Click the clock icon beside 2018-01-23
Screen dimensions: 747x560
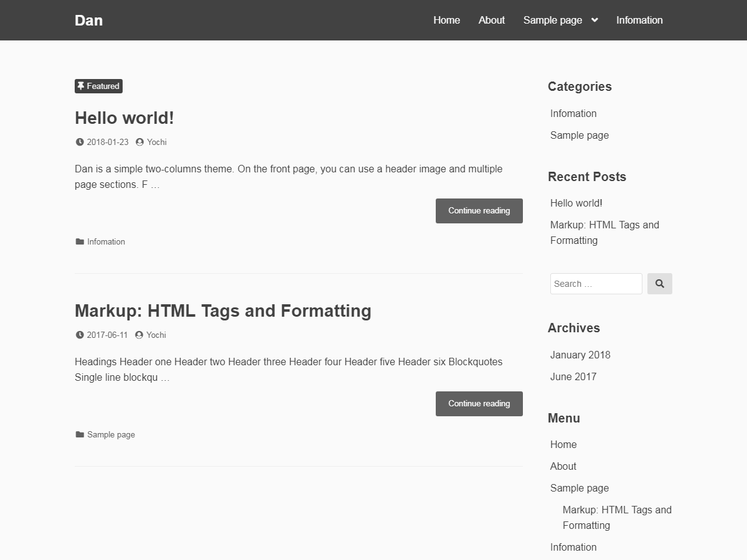[80, 142]
